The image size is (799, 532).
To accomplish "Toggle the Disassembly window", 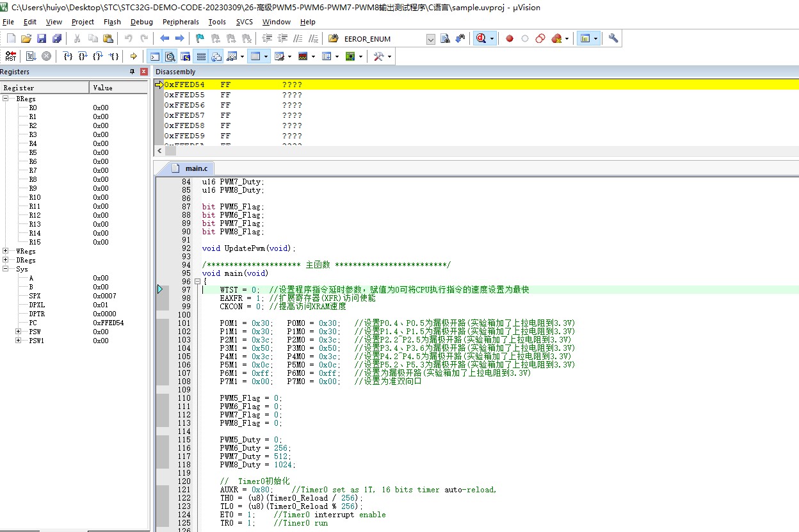I will point(170,56).
